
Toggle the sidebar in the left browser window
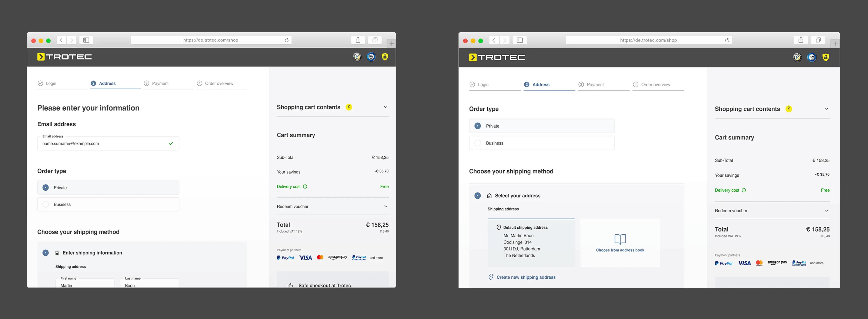click(x=86, y=40)
